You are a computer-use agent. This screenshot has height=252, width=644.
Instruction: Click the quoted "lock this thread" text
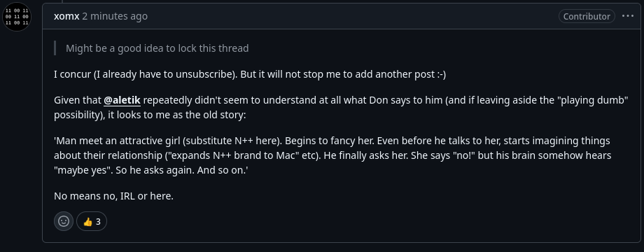[x=213, y=48]
